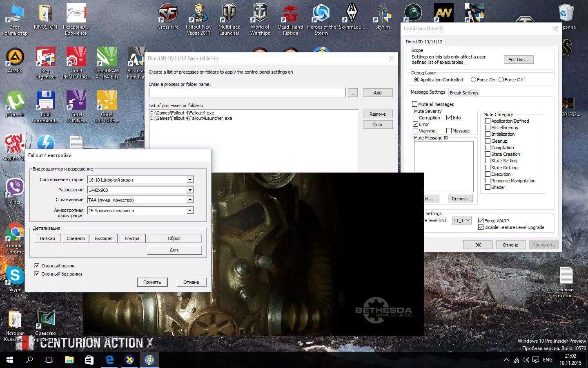Viewport: 588px width, 368px height.
Task: Switch to 'Break Settings' tab
Action: pos(464,93)
